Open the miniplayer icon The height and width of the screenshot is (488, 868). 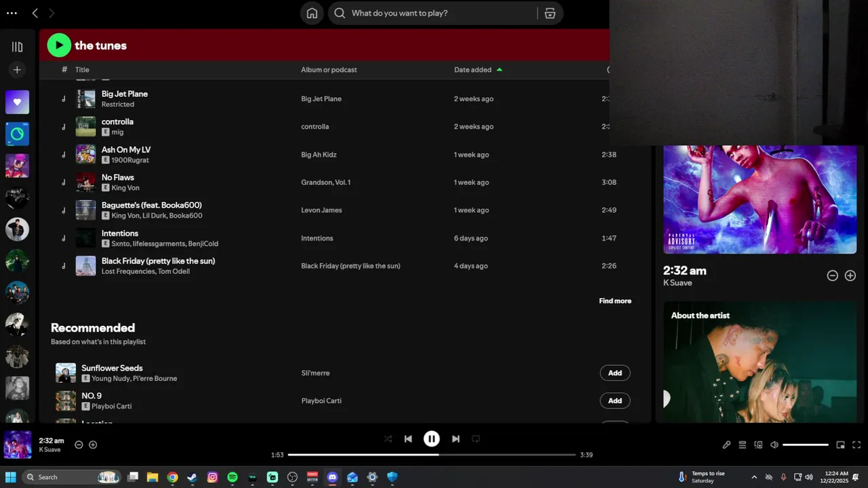(840, 445)
